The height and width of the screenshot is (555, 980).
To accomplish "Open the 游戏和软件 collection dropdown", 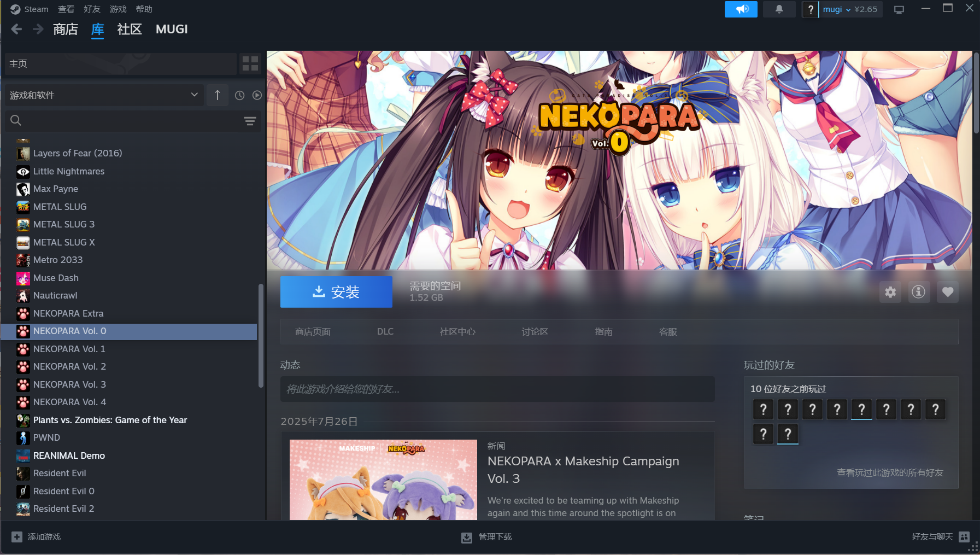I will [104, 95].
